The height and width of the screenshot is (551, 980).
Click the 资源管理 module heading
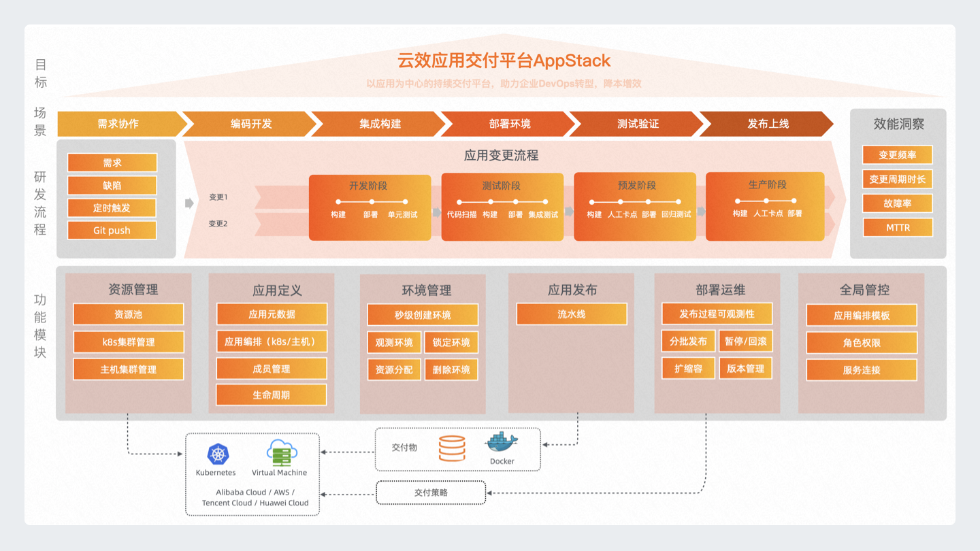click(x=133, y=289)
